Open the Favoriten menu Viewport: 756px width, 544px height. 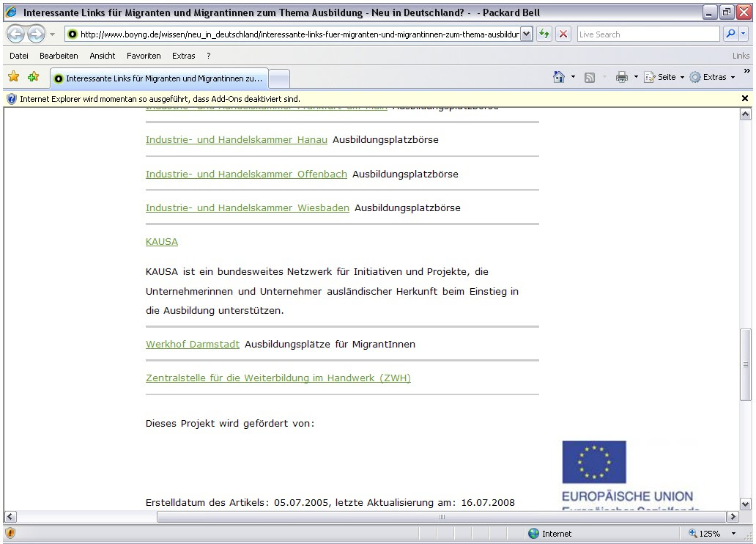pos(144,56)
